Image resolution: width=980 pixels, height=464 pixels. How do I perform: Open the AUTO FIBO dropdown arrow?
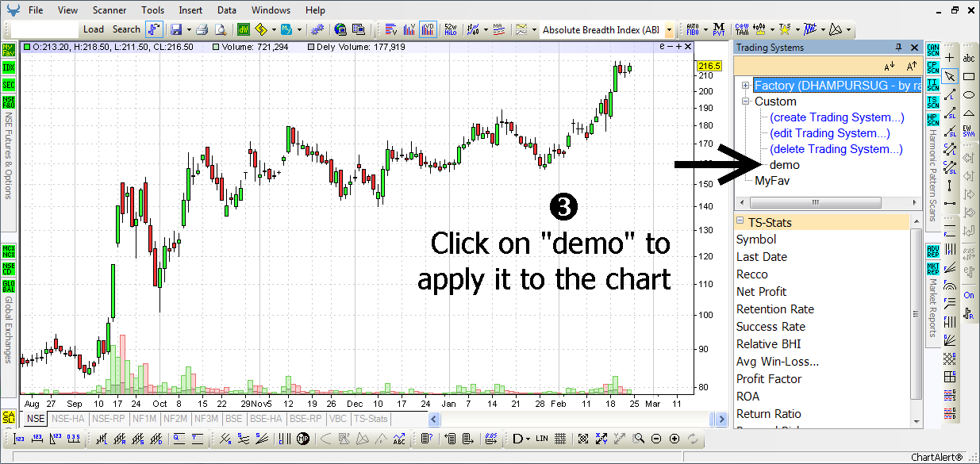(x=705, y=30)
